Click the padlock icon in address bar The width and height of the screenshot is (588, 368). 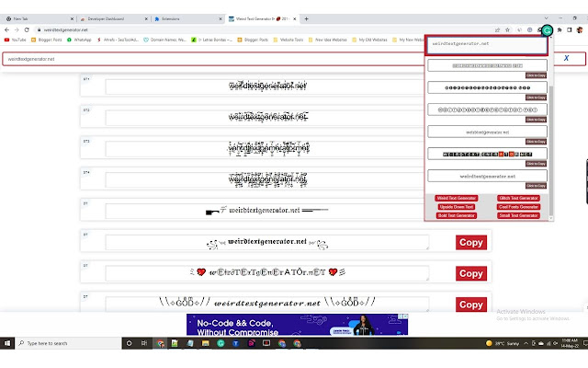[x=39, y=29]
